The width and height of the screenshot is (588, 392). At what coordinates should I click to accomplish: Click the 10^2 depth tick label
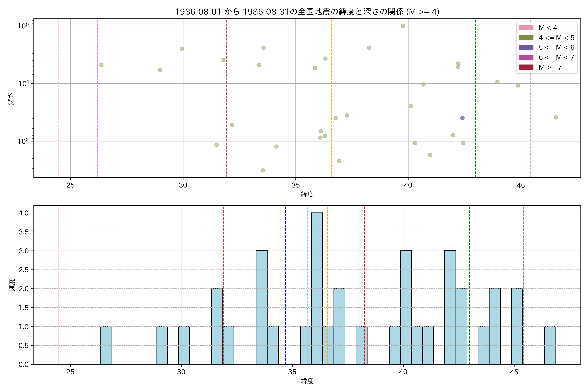tap(23, 141)
